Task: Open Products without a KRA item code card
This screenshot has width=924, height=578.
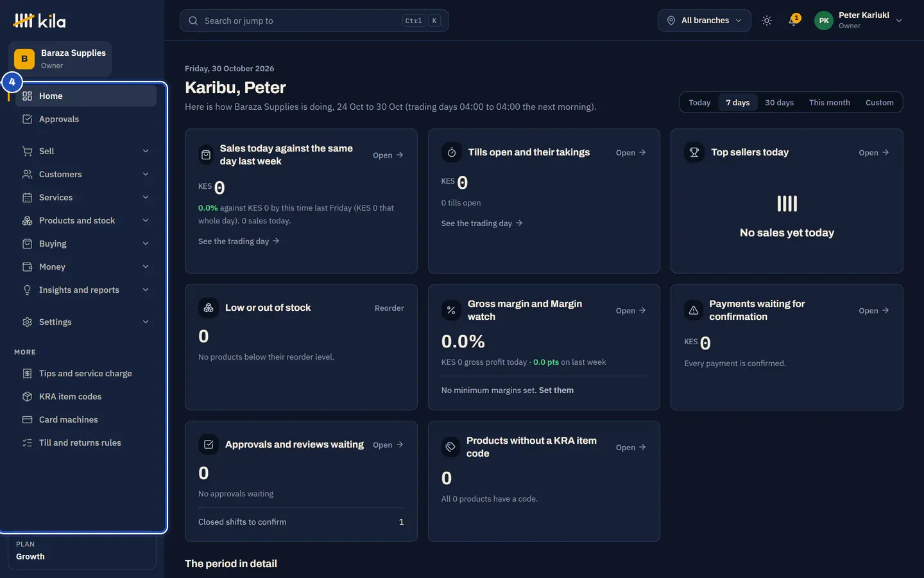Action: [x=631, y=447]
